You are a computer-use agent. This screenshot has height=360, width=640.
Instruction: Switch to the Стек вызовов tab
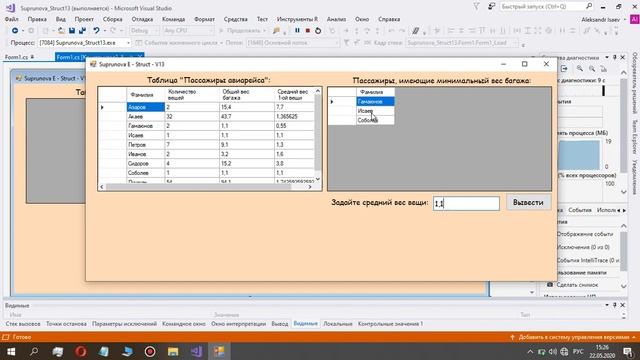[23, 324]
